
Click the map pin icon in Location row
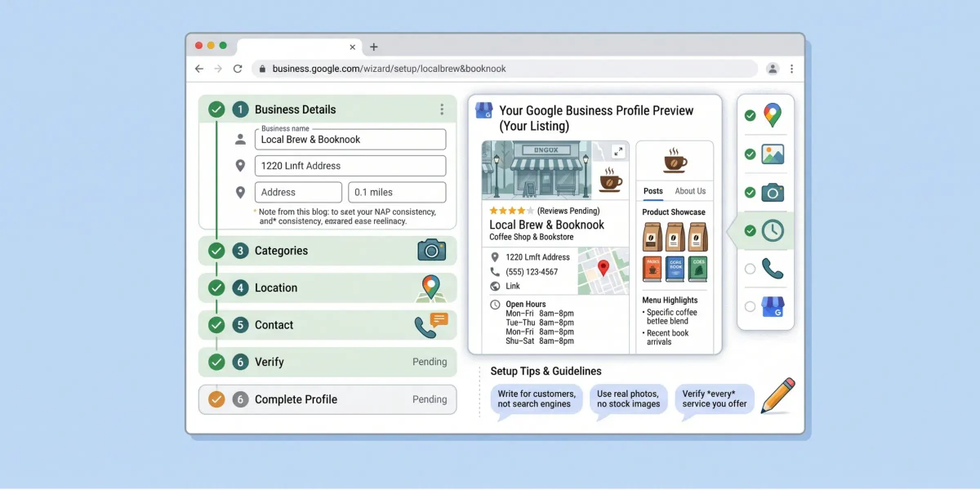[430, 287]
